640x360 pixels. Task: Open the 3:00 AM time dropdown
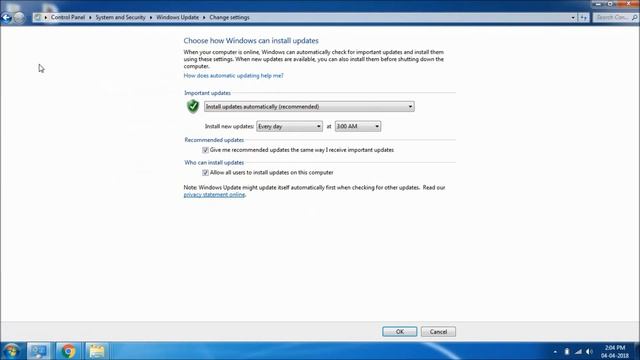[x=358, y=127]
